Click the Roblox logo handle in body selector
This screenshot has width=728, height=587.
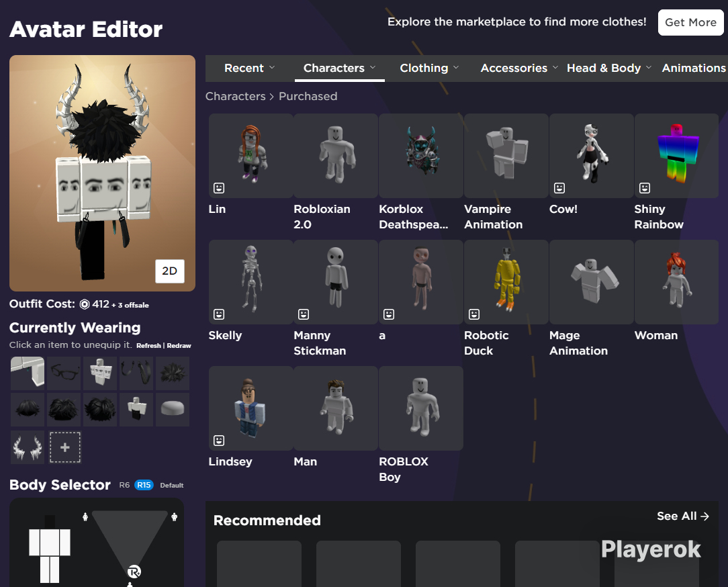coord(134,572)
